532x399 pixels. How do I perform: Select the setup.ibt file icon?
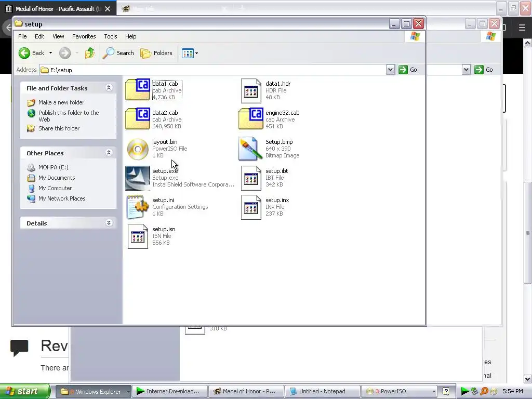click(251, 178)
